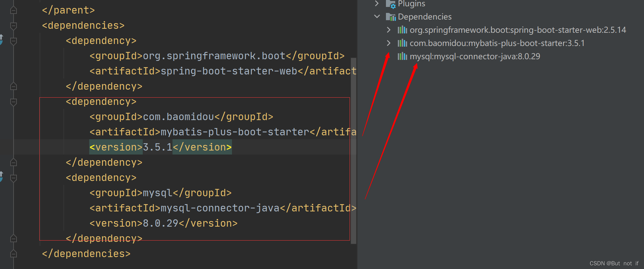This screenshot has height=269, width=644.
Task: Collapse the Dependencies node in Maven panel
Action: (377, 16)
